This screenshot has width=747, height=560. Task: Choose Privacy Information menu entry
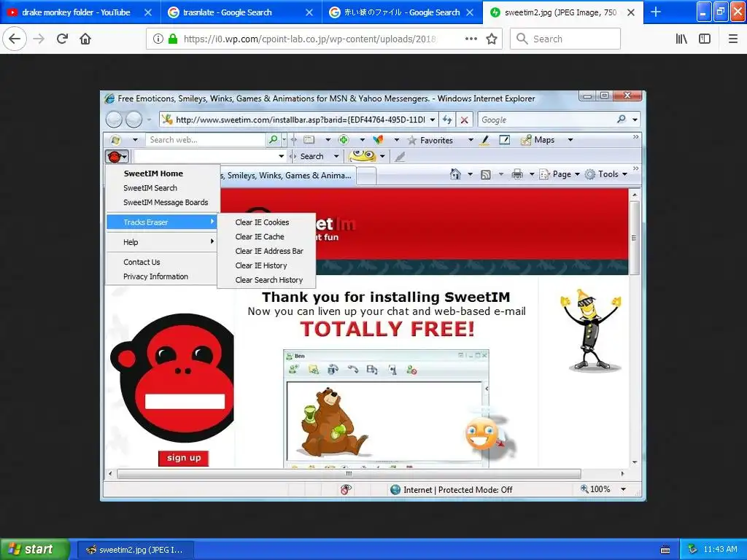click(x=156, y=276)
